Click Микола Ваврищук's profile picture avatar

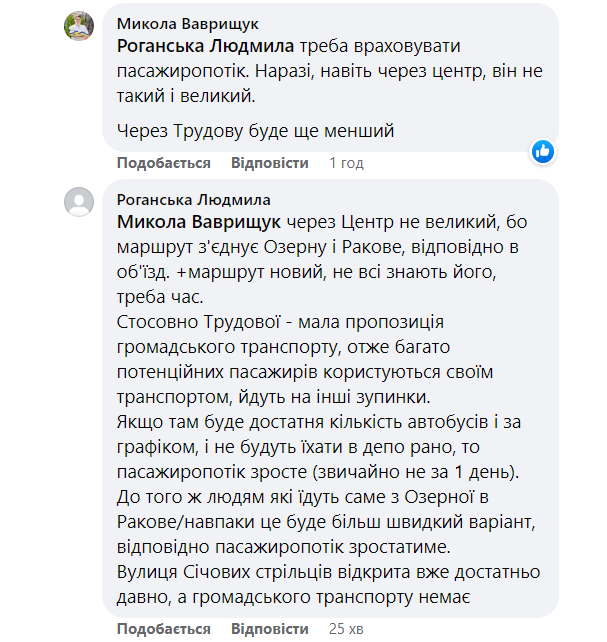(79, 26)
